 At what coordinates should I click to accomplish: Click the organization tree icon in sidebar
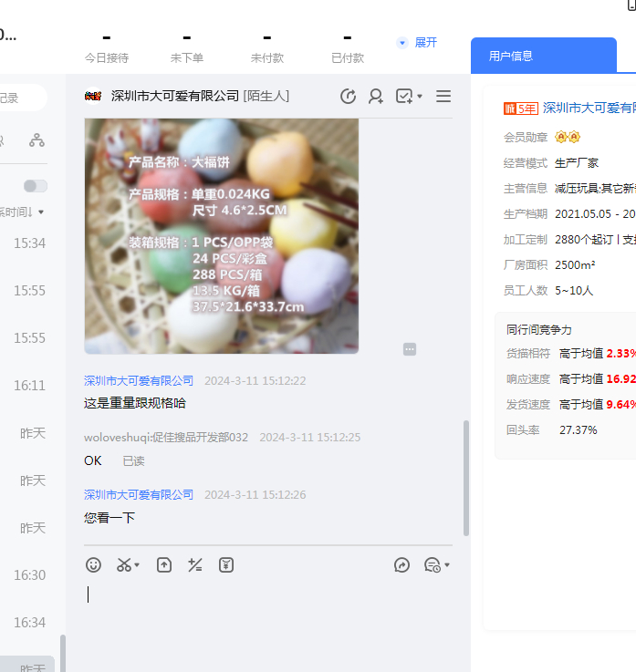36,140
